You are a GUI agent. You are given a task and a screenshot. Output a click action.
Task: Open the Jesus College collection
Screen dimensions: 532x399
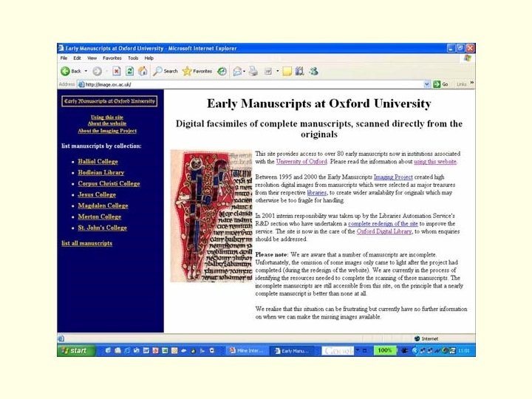pyautogui.click(x=97, y=194)
